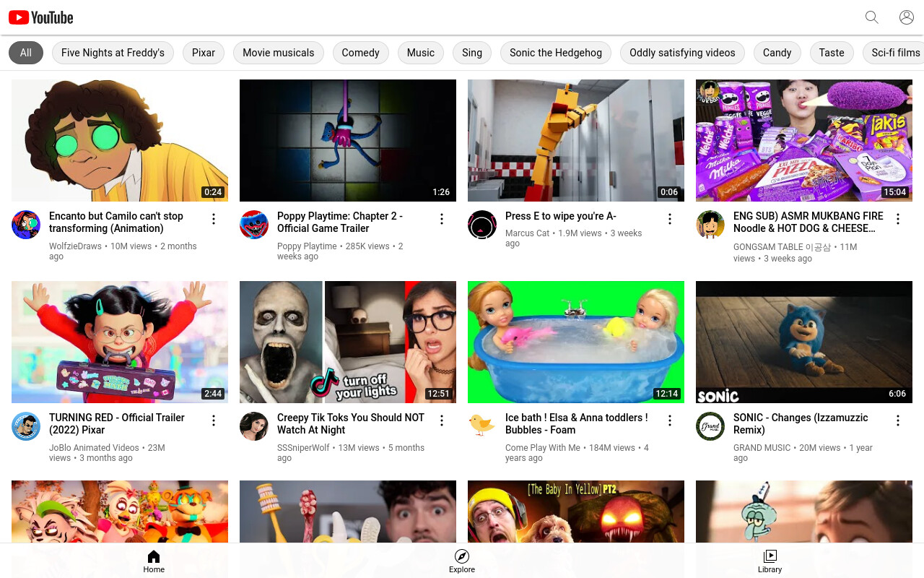Select the Taste filter chip
This screenshot has width=924, height=578.
[832, 53]
